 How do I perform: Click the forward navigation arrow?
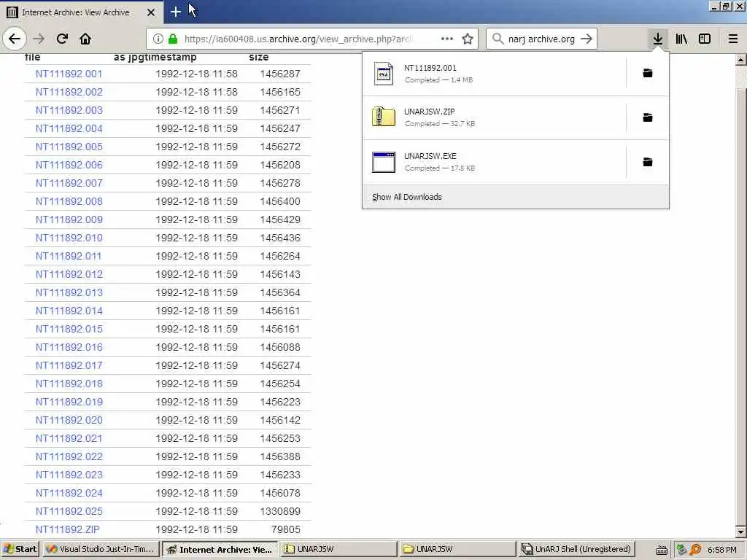pyautogui.click(x=39, y=39)
